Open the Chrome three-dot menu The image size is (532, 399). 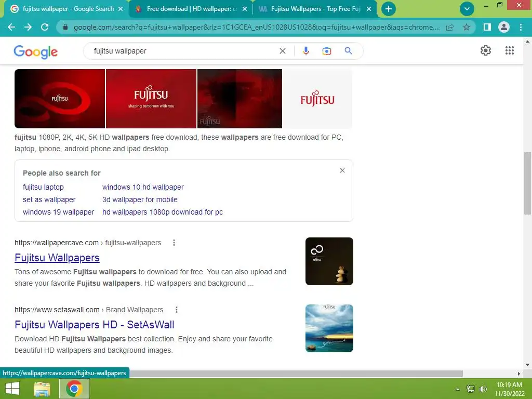pos(521,27)
